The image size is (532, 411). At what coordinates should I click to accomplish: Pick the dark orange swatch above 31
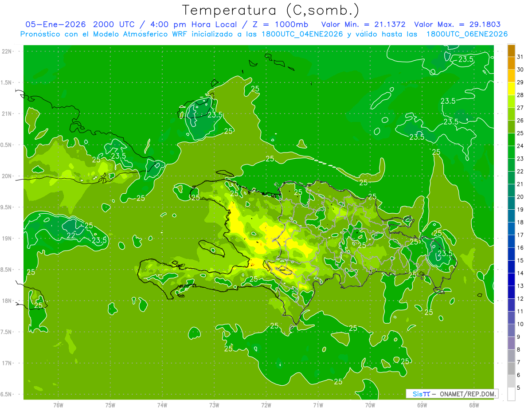pos(511,51)
